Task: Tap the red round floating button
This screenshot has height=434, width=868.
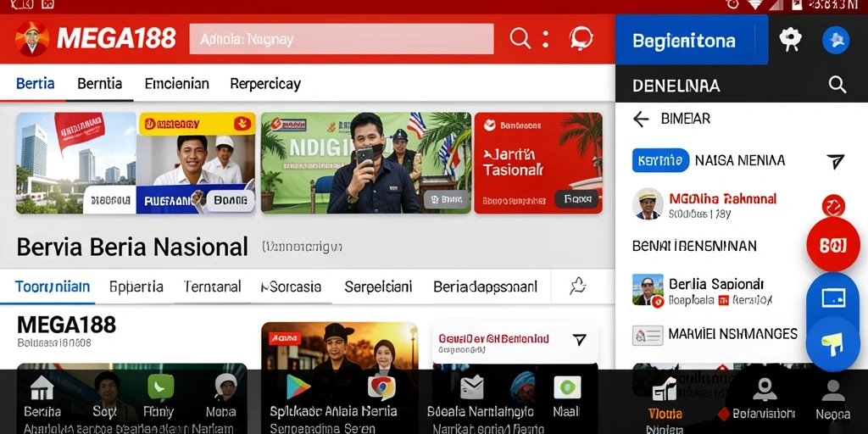Action: pyautogui.click(x=833, y=245)
